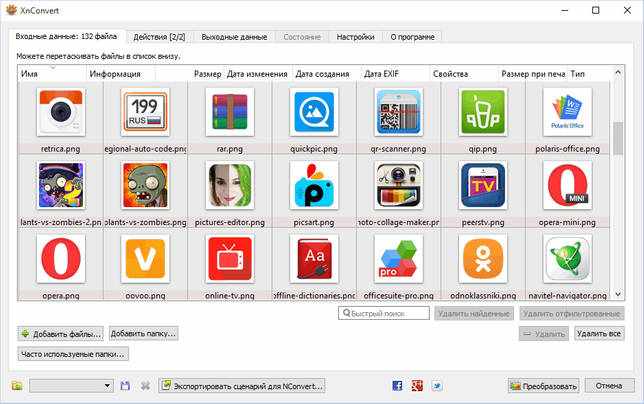Open the Выходные данные tab
This screenshot has height=404, width=644.
coord(234,37)
